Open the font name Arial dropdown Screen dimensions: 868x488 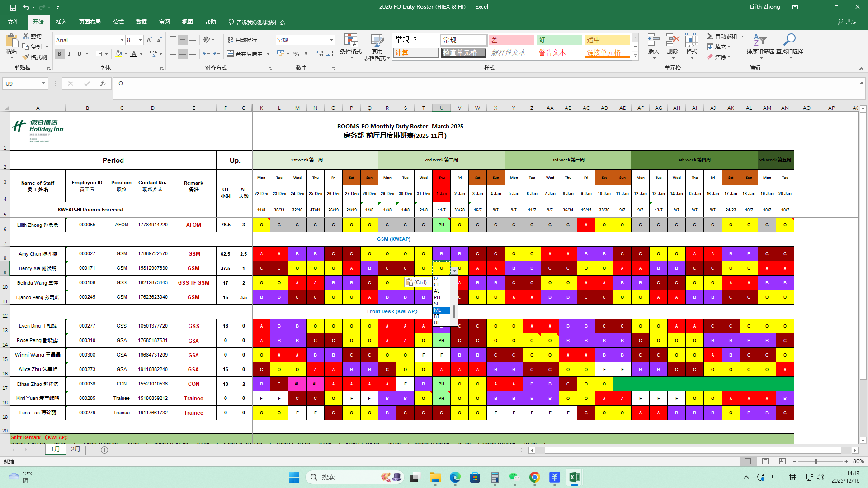coord(122,40)
